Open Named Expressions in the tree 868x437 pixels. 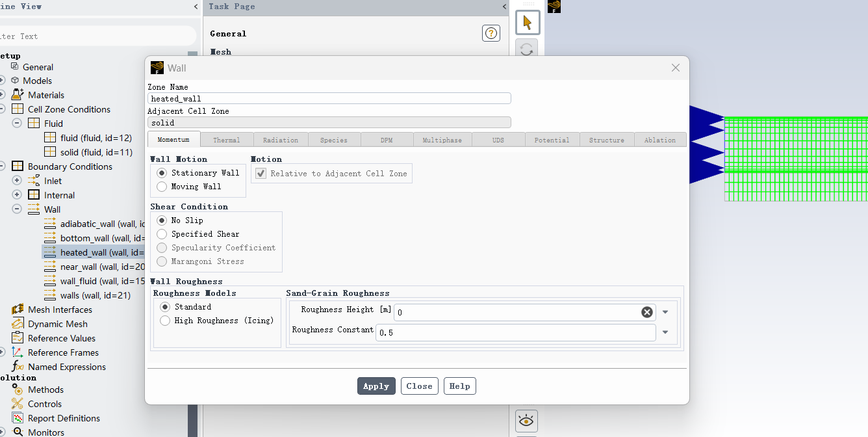tap(66, 367)
